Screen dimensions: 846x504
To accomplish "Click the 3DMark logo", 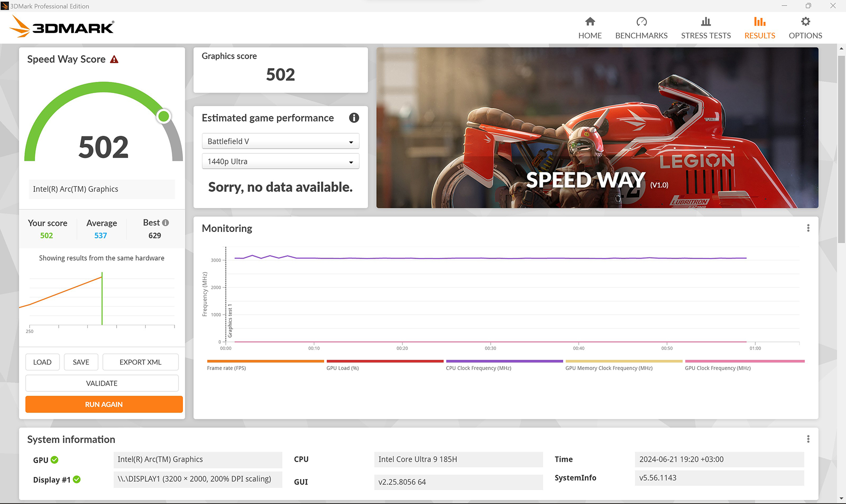I will click(x=62, y=27).
